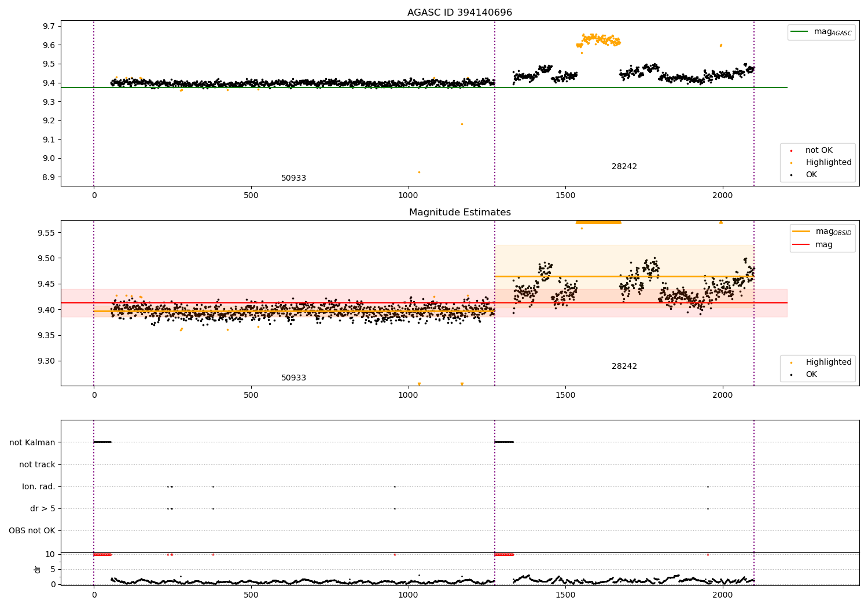868x608 pixels.
Task: Click the "not track" row label
Action: pyautogui.click(x=37, y=465)
